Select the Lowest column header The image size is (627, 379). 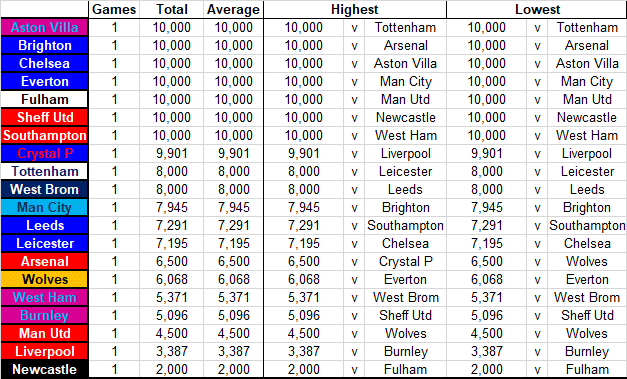(x=537, y=10)
